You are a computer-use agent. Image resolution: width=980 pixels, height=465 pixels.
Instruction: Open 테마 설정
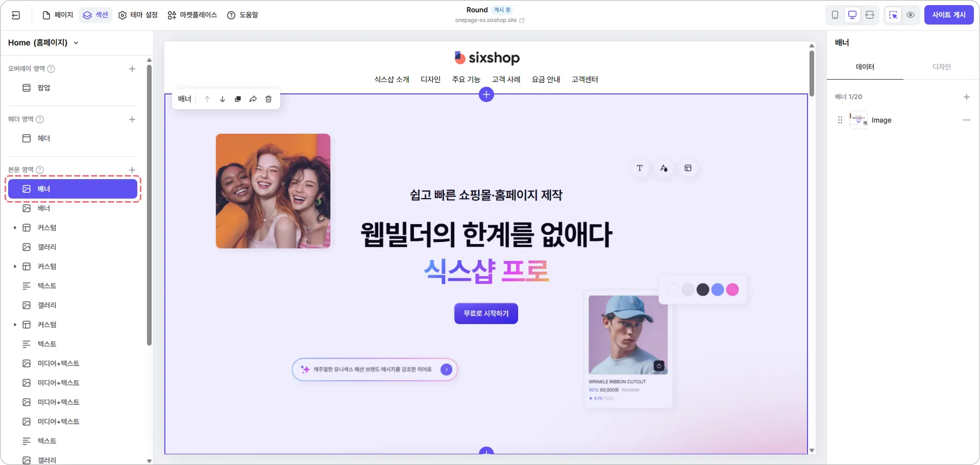click(138, 15)
